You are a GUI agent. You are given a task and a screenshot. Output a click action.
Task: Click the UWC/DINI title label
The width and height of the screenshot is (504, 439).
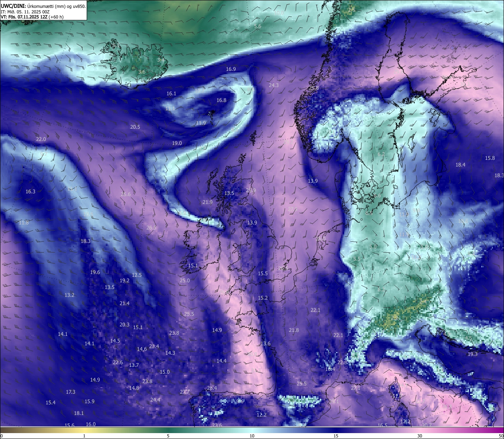[x=13, y=6]
